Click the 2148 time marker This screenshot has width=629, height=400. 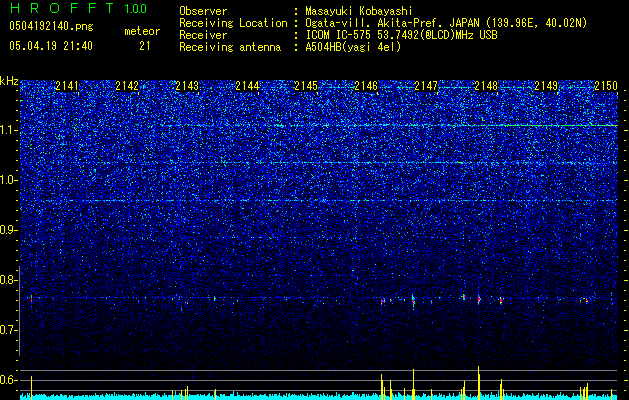click(486, 86)
